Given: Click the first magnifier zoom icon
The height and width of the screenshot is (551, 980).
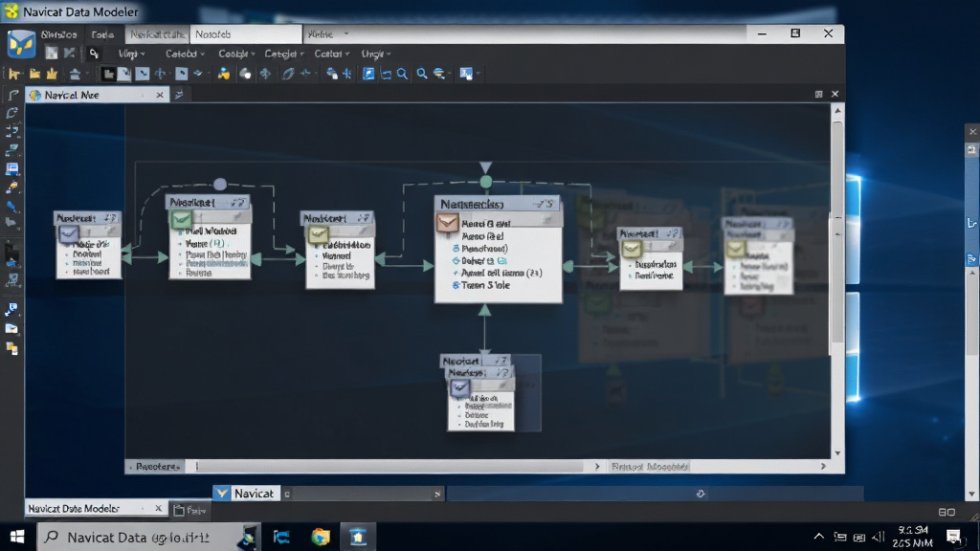Looking at the screenshot, I should (x=403, y=74).
